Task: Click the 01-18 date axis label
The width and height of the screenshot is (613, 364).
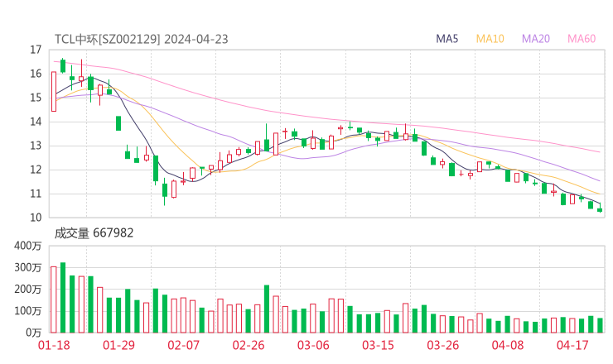Action: 54,345
